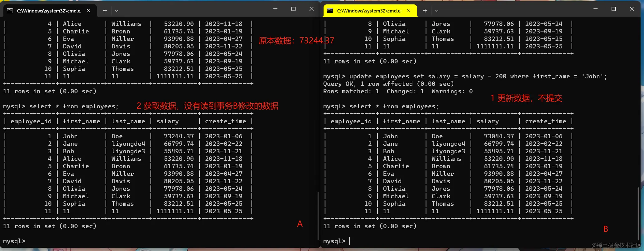Click the cmd icon in the left window tab
Viewport: 644px width, 251px height.
10,11
